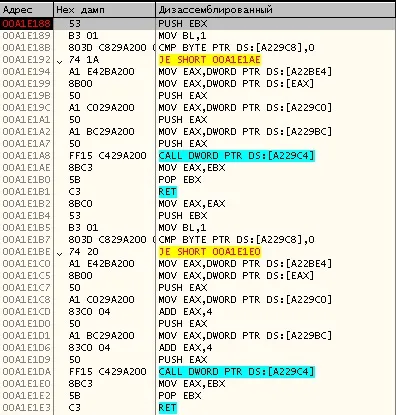Click hex bytes FF15 C429A200 at 00A1E1A8
This screenshot has height=415, width=396.
[107, 156]
